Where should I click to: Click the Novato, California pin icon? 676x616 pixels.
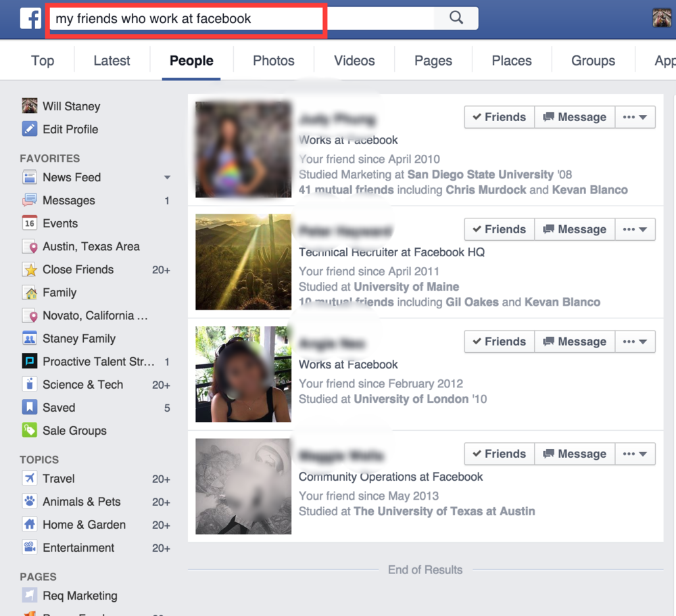pos(30,315)
